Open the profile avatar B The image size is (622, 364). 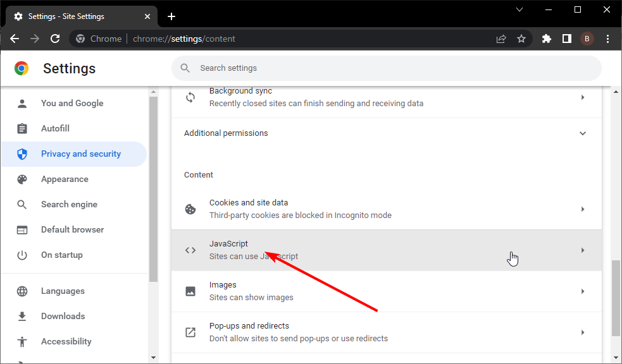coord(587,39)
